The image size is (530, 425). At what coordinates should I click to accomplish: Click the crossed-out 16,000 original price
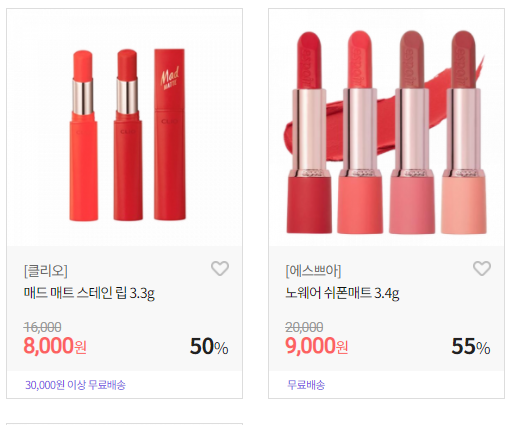click(43, 327)
